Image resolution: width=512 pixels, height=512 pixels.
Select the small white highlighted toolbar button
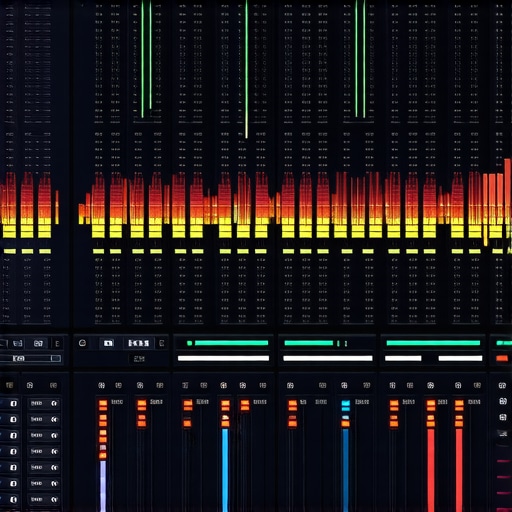[108, 343]
